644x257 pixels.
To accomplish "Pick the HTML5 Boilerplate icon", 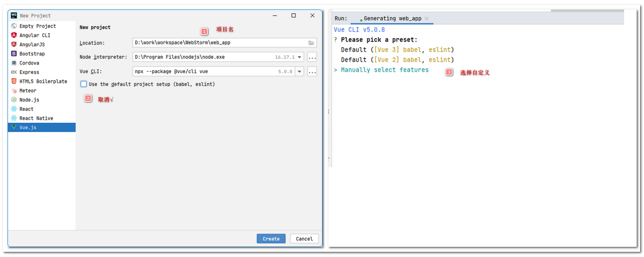I will pos(14,81).
